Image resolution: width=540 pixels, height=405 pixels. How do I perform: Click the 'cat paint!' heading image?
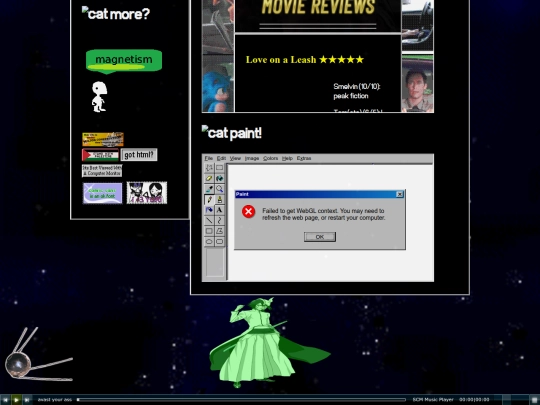click(x=231, y=133)
